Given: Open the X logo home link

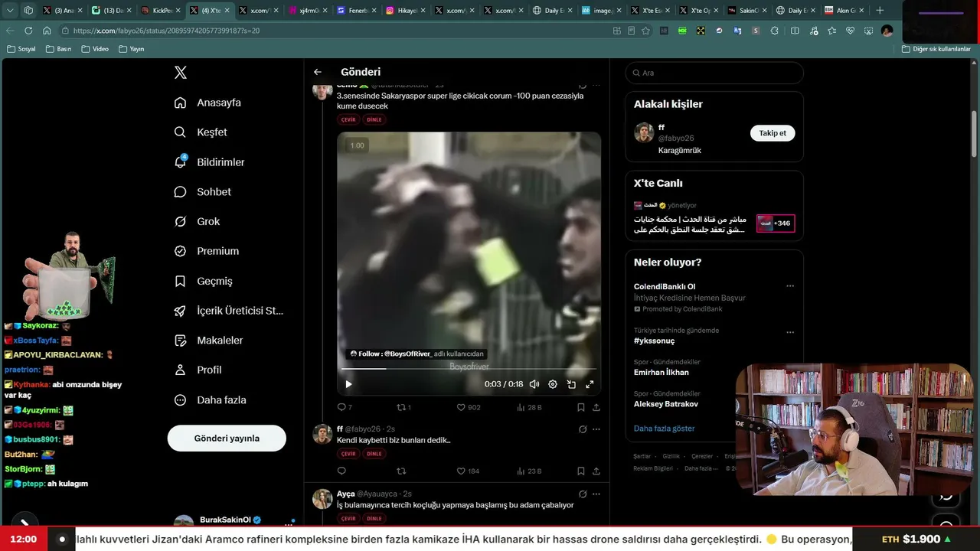Looking at the screenshot, I should tap(181, 73).
